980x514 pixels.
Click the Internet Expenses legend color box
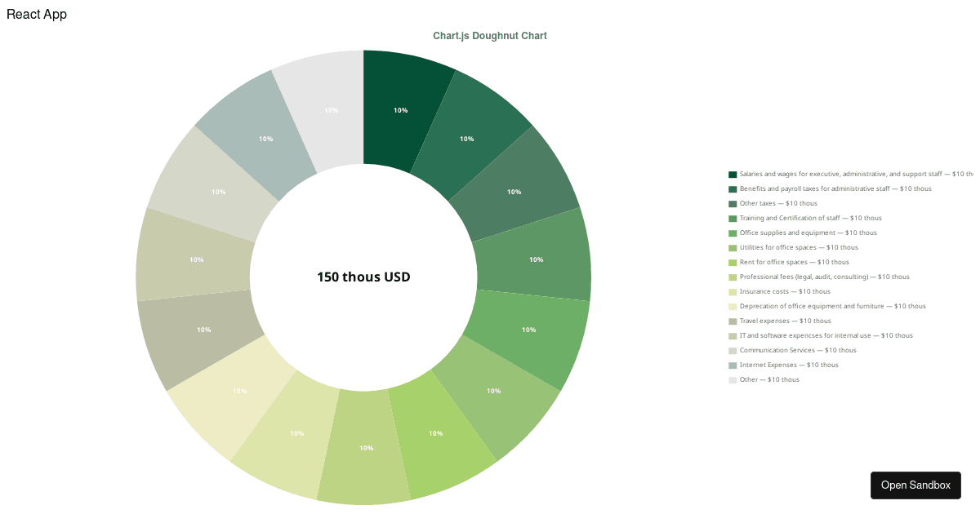[732, 365]
